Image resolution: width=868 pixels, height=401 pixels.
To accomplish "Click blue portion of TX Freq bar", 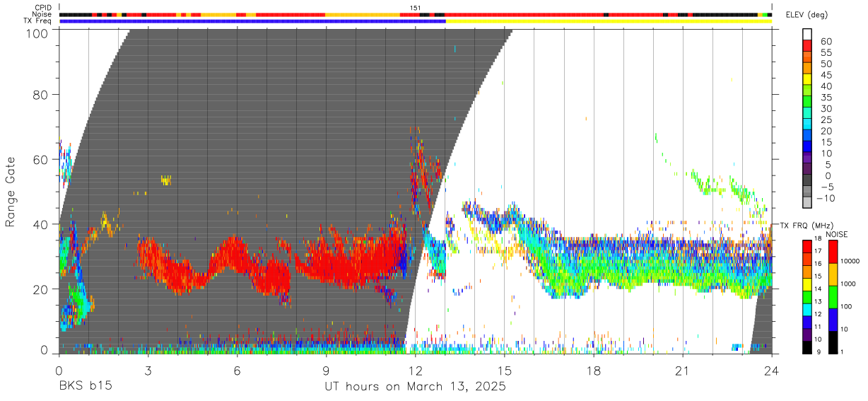I will click(x=252, y=21).
